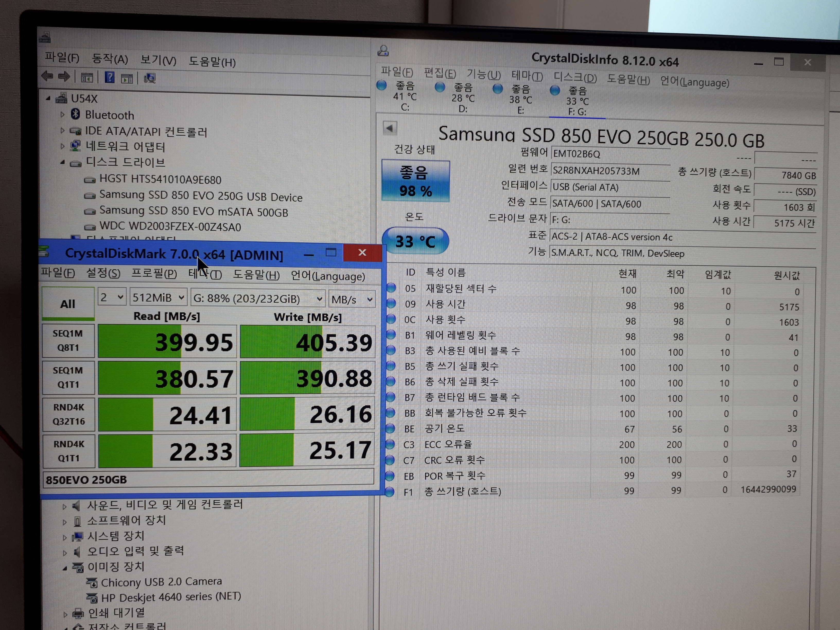The width and height of the screenshot is (840, 630).
Task: Collapse the 디스크 드라이브 node
Action: click(x=62, y=162)
